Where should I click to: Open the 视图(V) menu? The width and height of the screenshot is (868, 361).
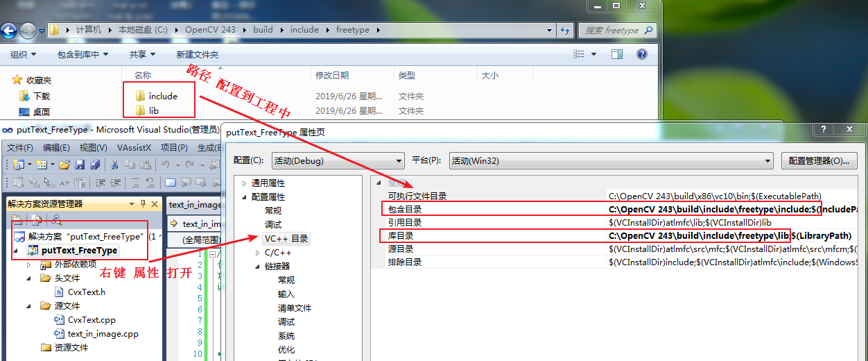93,148
